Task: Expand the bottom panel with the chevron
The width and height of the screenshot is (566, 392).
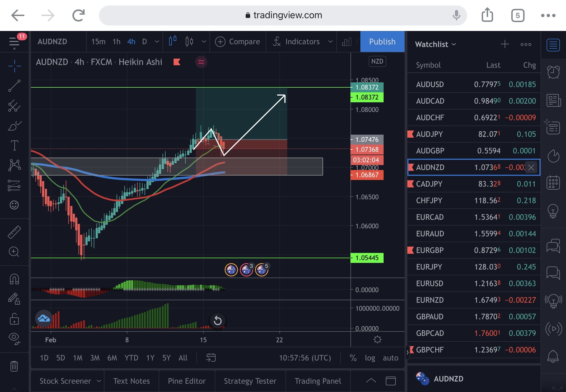Action: (371, 381)
